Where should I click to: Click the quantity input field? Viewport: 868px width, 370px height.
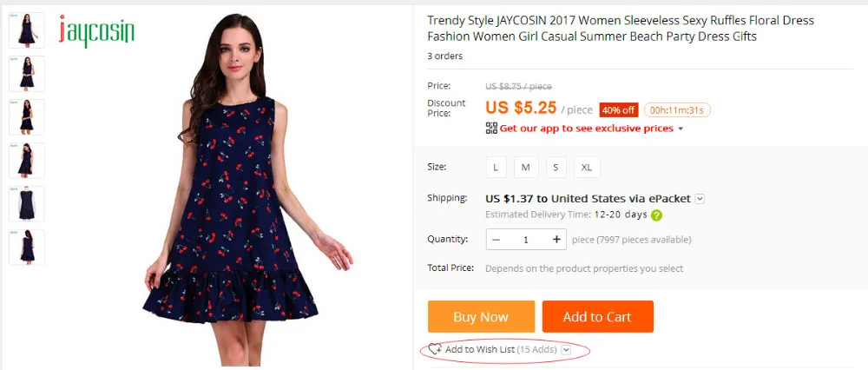(x=526, y=239)
